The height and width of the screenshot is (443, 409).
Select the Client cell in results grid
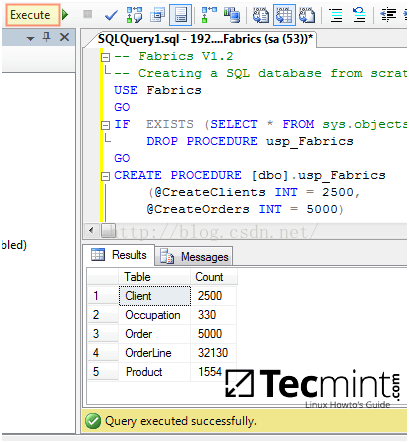(x=155, y=296)
